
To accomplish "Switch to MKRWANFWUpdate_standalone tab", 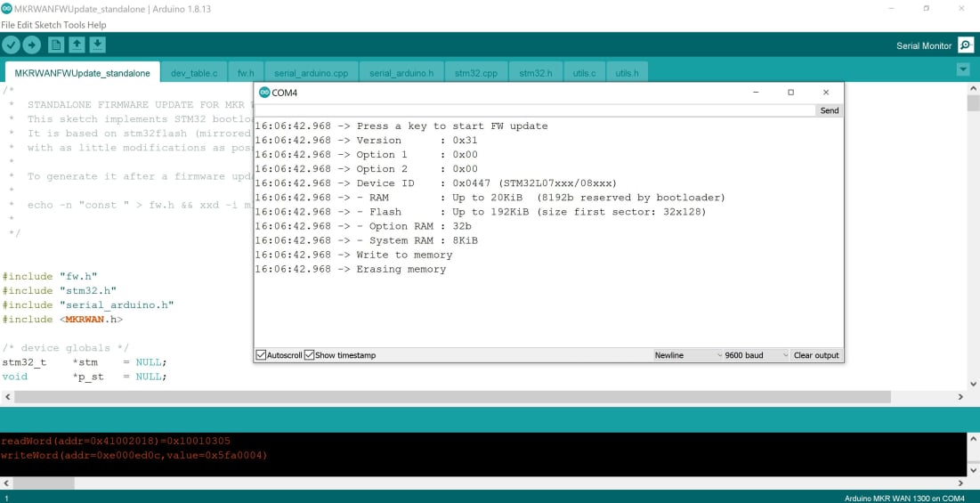I will coord(83,73).
